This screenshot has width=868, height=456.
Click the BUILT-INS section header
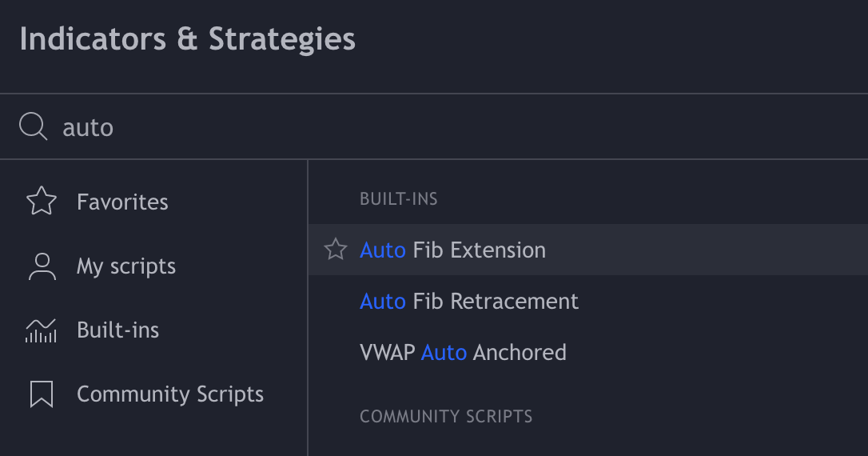point(399,199)
